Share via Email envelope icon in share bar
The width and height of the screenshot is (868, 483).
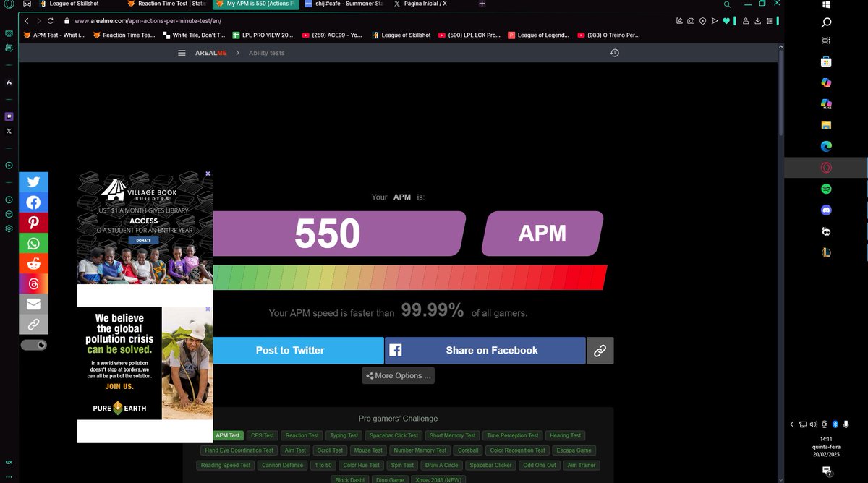tap(34, 304)
